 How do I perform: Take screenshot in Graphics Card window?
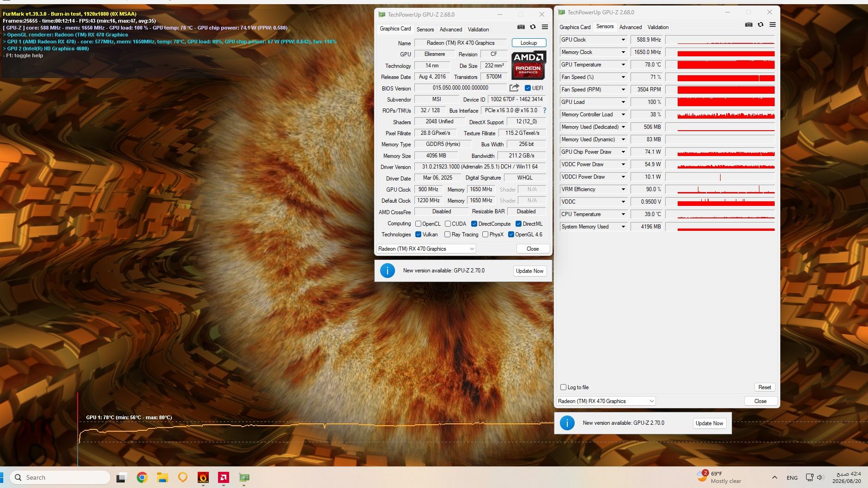521,27
